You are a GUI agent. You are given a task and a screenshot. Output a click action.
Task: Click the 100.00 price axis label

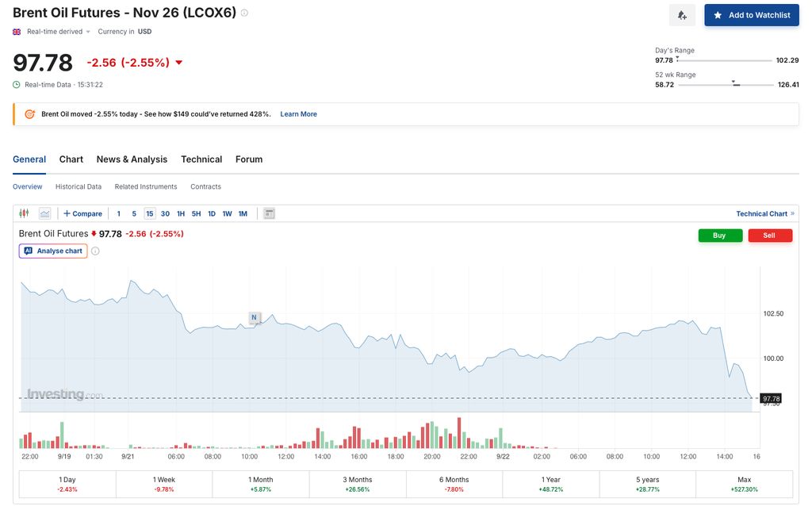773,358
